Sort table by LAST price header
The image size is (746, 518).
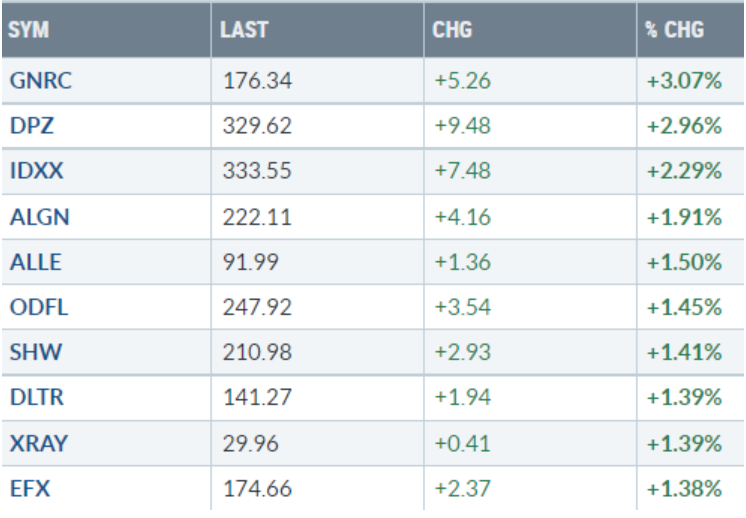245,31
